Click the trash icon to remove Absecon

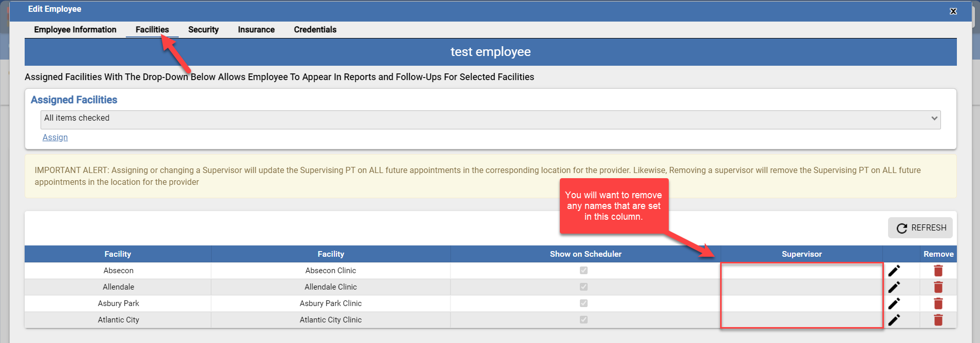(938, 270)
